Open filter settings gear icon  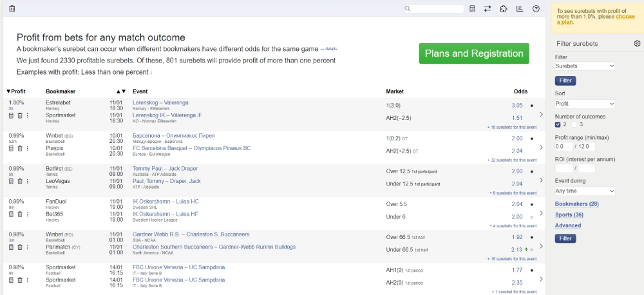coord(637,44)
